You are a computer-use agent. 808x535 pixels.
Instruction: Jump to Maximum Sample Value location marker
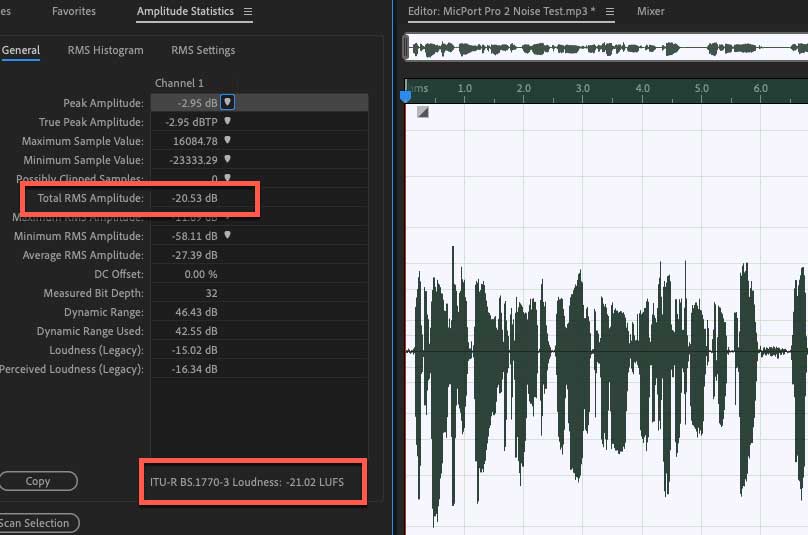coord(227,140)
